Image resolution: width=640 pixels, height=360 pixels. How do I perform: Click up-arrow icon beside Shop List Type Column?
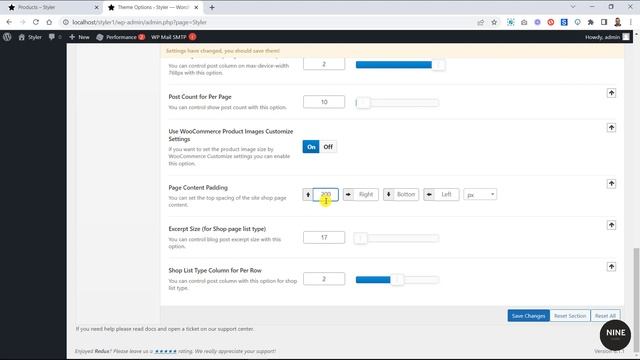(611, 267)
